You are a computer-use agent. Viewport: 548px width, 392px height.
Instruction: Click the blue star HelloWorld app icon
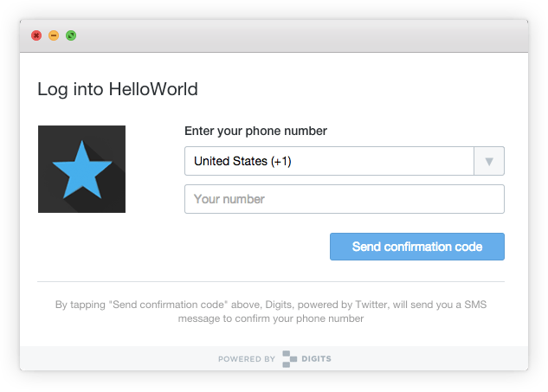(81, 169)
